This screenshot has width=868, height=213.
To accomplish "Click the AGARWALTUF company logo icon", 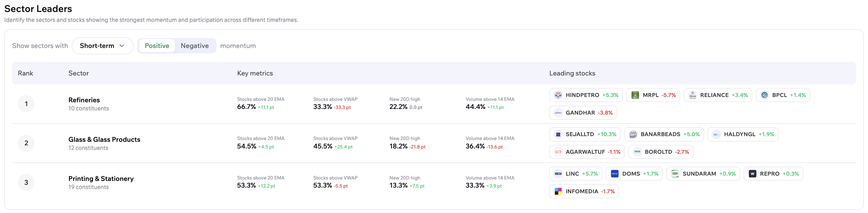I will pyautogui.click(x=558, y=152).
